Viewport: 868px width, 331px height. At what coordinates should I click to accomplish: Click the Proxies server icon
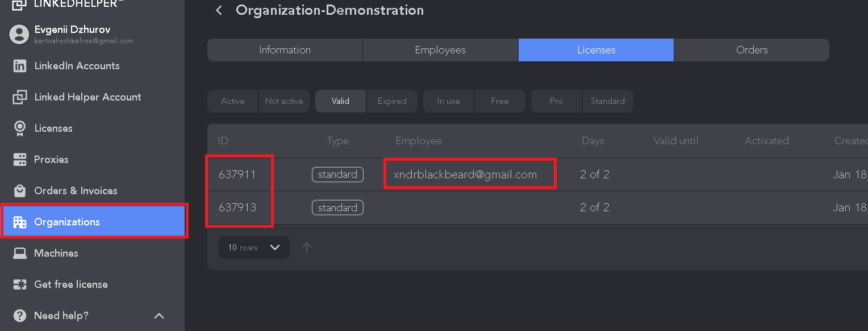[x=19, y=160]
